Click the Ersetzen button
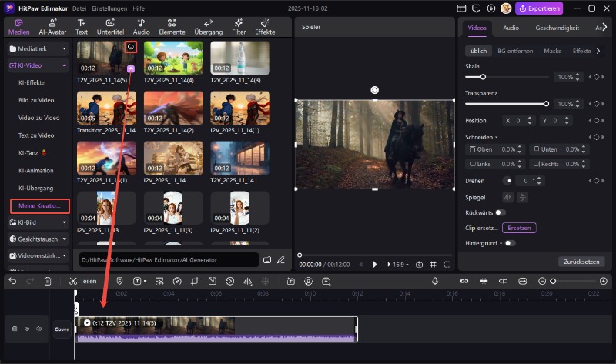The image size is (616, 364). [519, 228]
